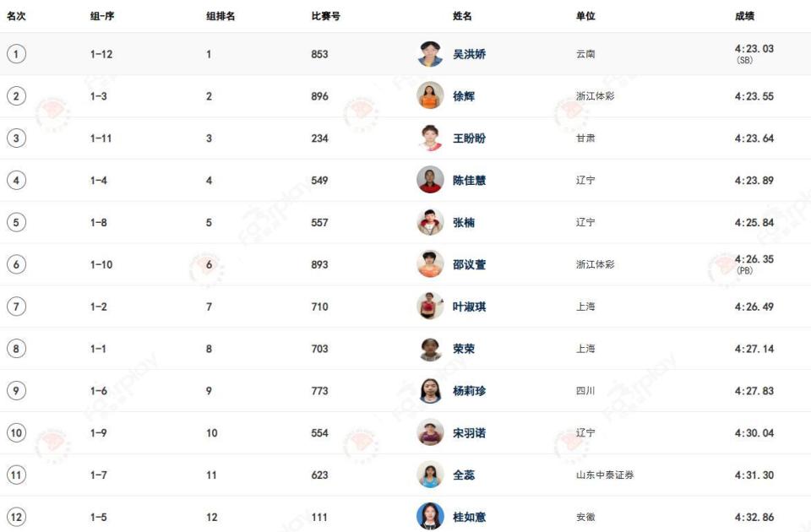Follow the 叶淑琪 name link
Screen dimensions: 811x532
469,307
